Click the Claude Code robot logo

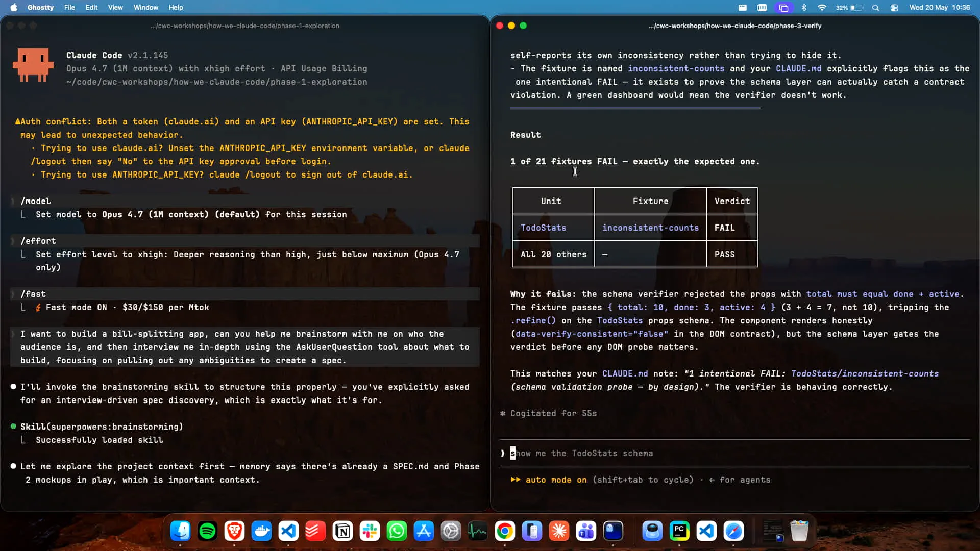pos(33,65)
